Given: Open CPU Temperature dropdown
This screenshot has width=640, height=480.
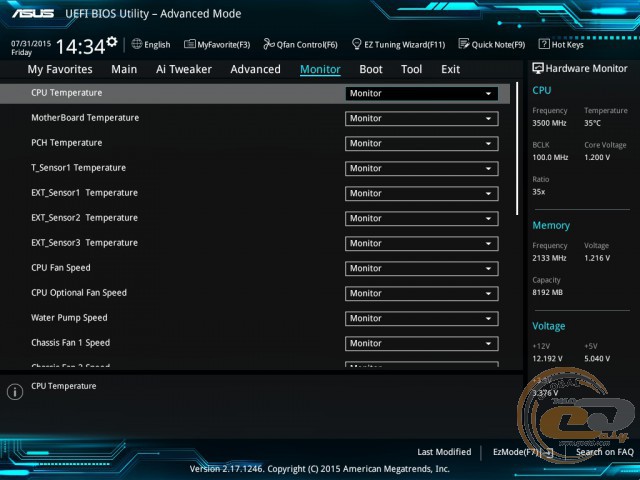Looking at the screenshot, I should 422,93.
